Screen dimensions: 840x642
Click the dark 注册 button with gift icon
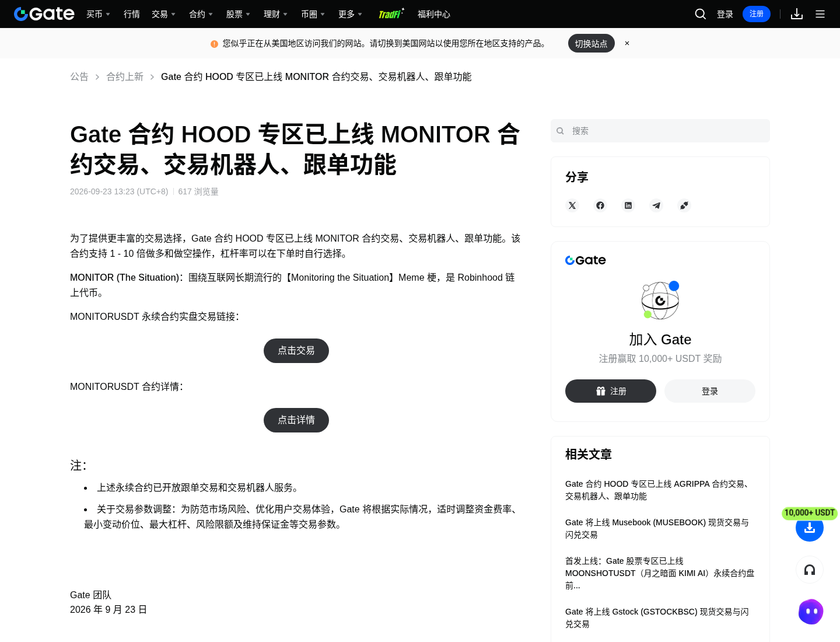[611, 391]
